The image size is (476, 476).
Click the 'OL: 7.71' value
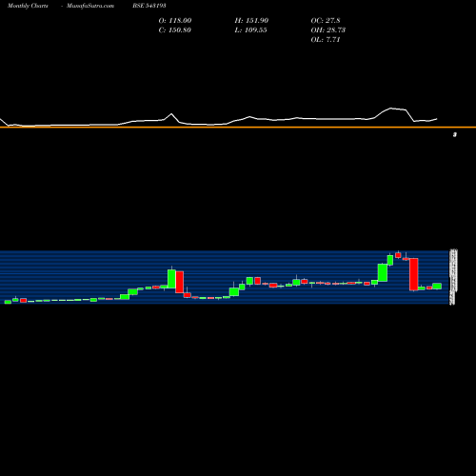[x=326, y=39]
